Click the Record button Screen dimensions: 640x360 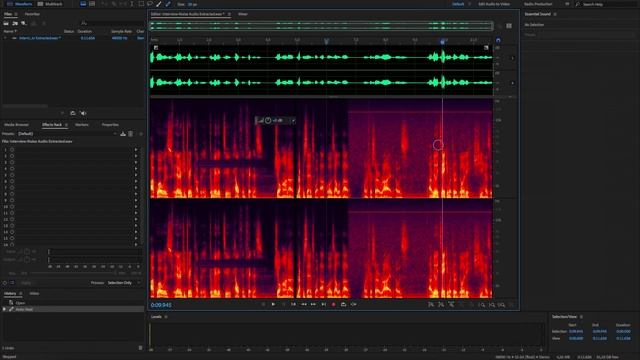tap(333, 304)
